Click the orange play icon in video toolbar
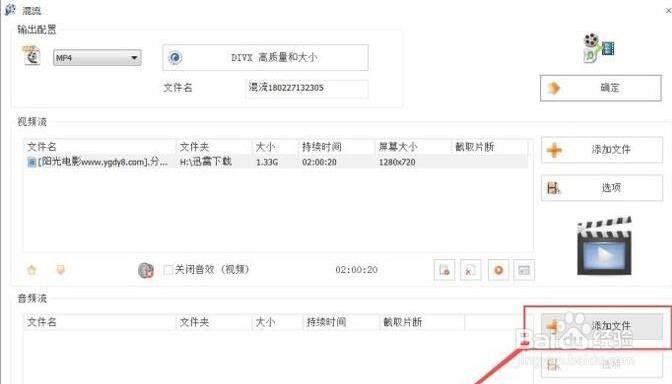Screen dimensions: 672x384 coord(498,270)
